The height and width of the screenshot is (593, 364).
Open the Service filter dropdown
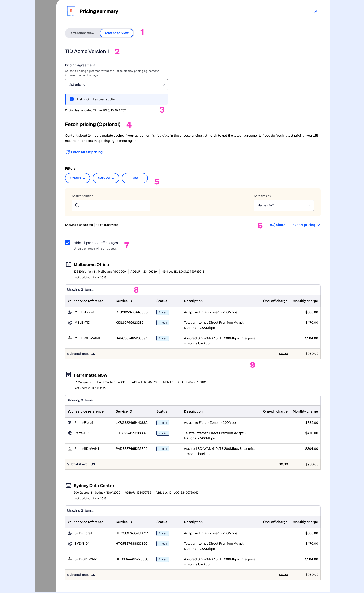tap(106, 178)
